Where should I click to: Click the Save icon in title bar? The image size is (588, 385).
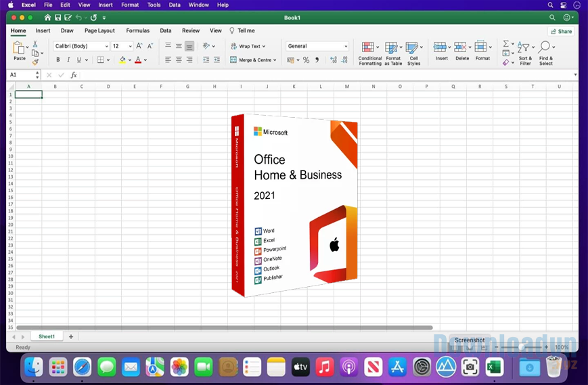point(58,18)
